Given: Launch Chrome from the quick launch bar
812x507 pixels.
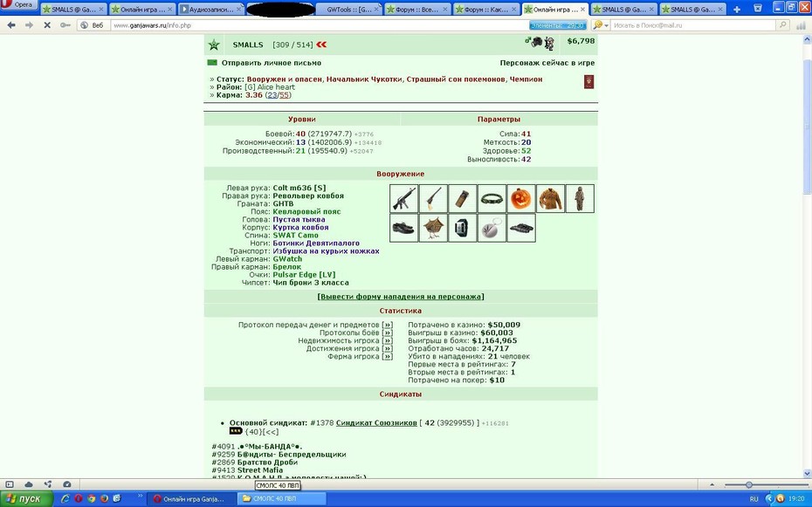Looking at the screenshot, I should tap(91, 499).
